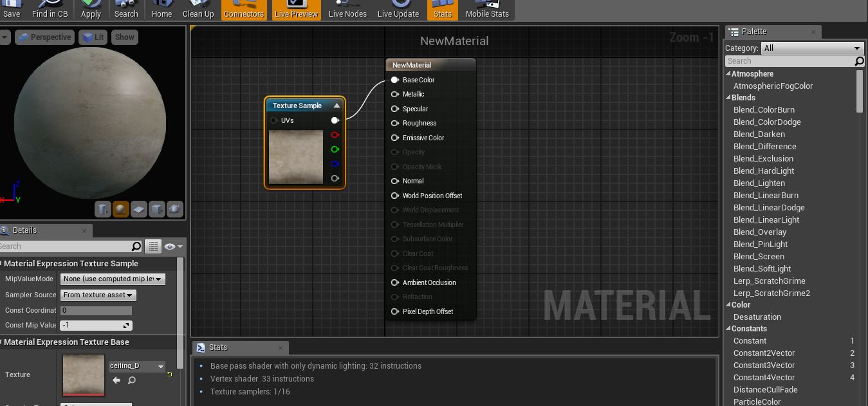868x406 pixels.
Task: Toggle Live Update option
Action: coord(398,10)
